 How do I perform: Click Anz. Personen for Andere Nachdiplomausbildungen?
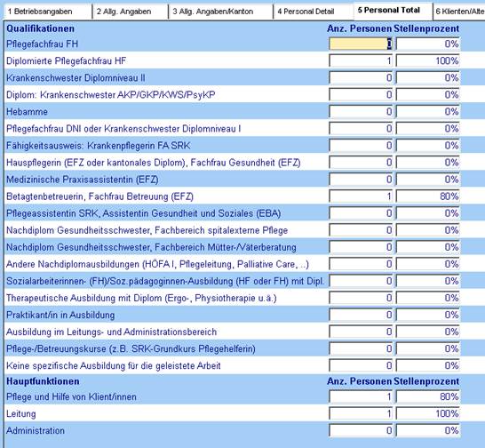361,264
